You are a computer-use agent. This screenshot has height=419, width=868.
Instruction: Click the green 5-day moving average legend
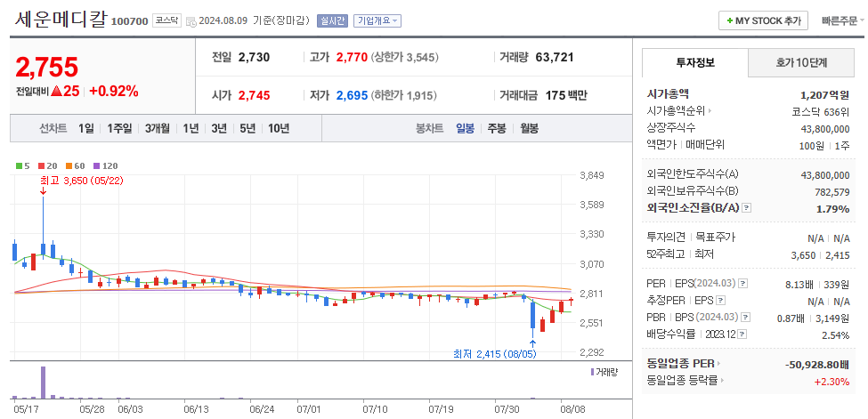[x=22, y=165]
